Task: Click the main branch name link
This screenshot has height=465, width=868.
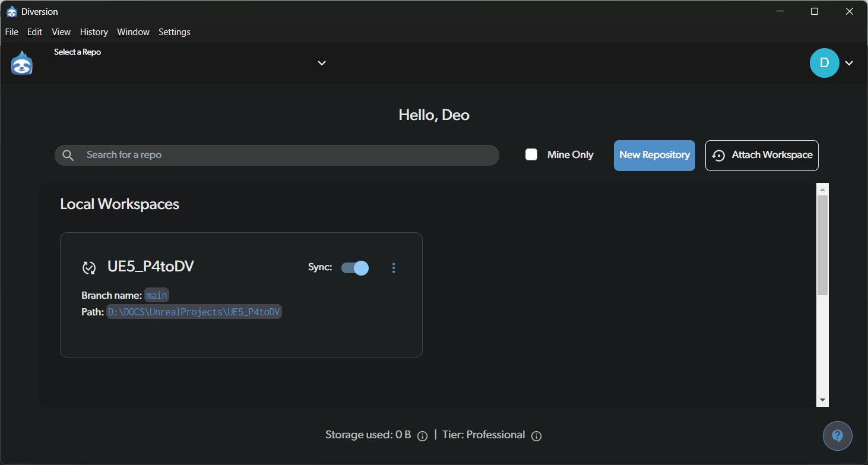Action: (x=157, y=295)
